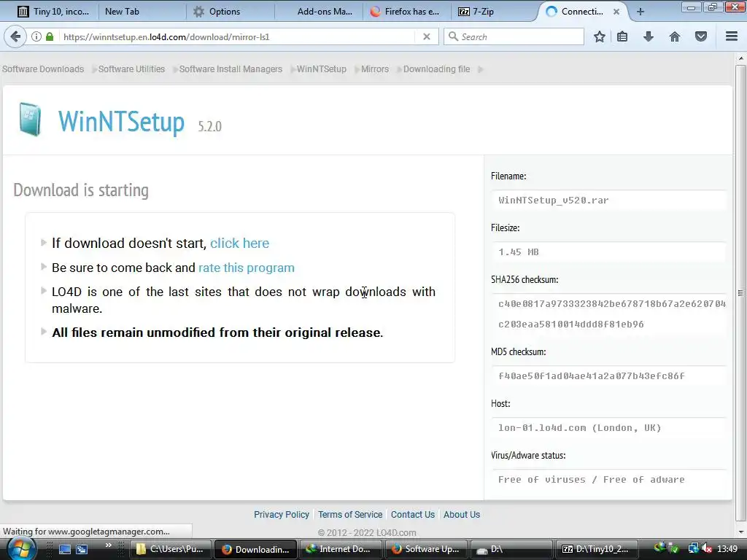Open the Firefox hamburger menu
Viewport: 747px width, 560px height.
732,36
